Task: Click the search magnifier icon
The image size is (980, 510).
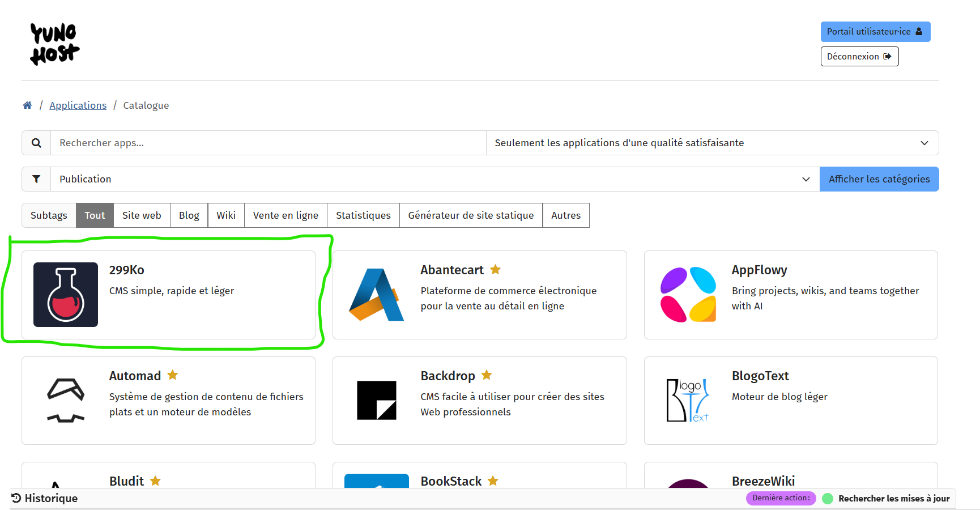Action: 36,143
